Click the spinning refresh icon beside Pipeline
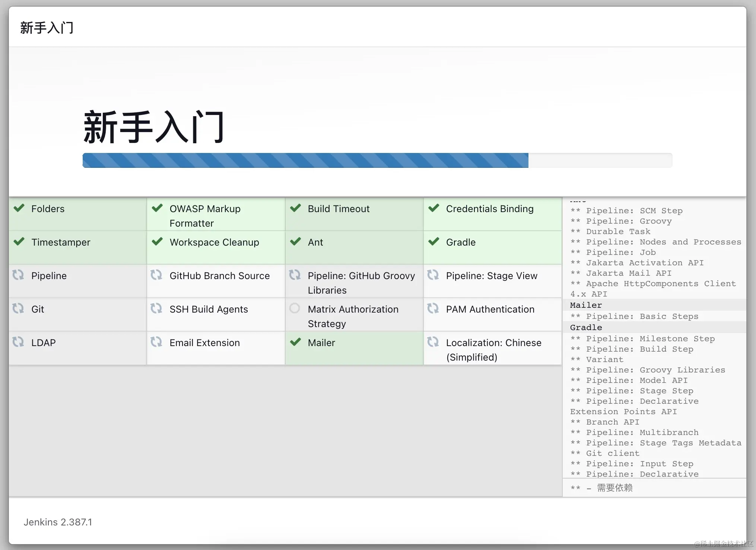This screenshot has width=756, height=550. click(x=18, y=275)
